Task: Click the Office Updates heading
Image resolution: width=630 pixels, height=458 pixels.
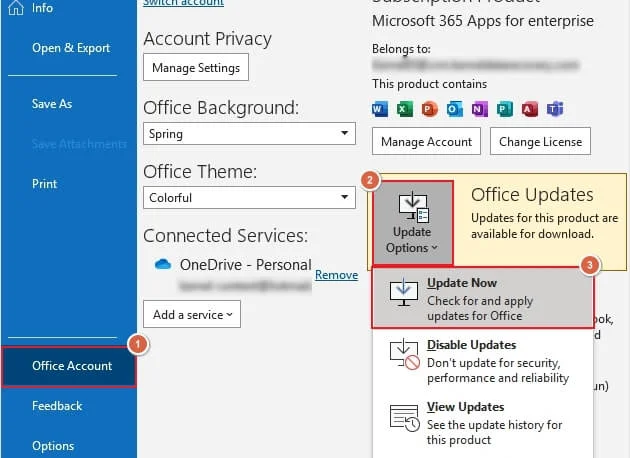Action: coord(532,195)
